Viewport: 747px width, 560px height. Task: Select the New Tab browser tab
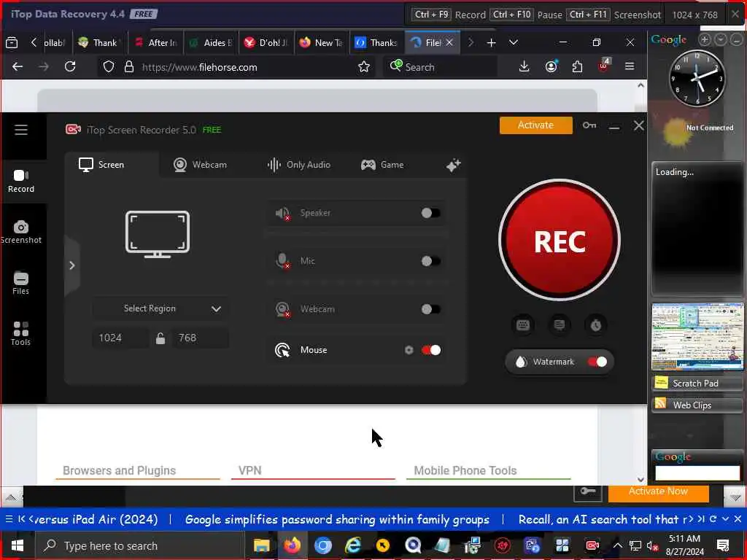[x=322, y=43]
